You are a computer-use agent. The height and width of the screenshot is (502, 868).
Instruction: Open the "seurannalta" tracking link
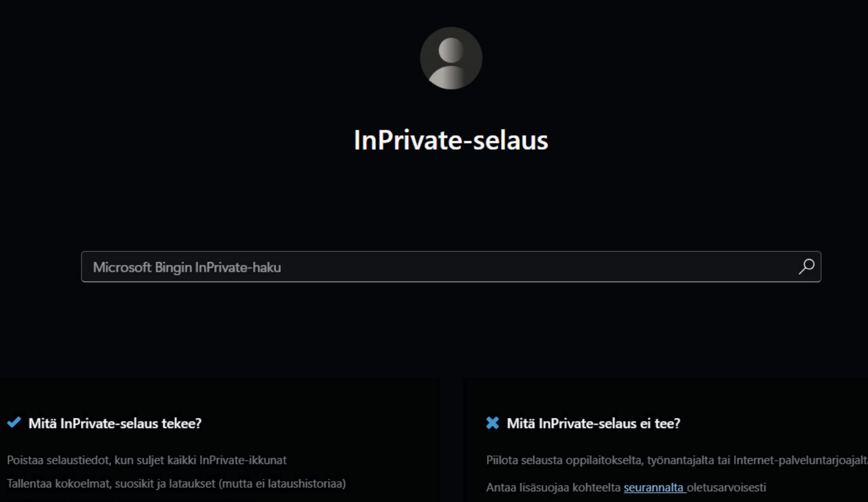tap(654, 487)
